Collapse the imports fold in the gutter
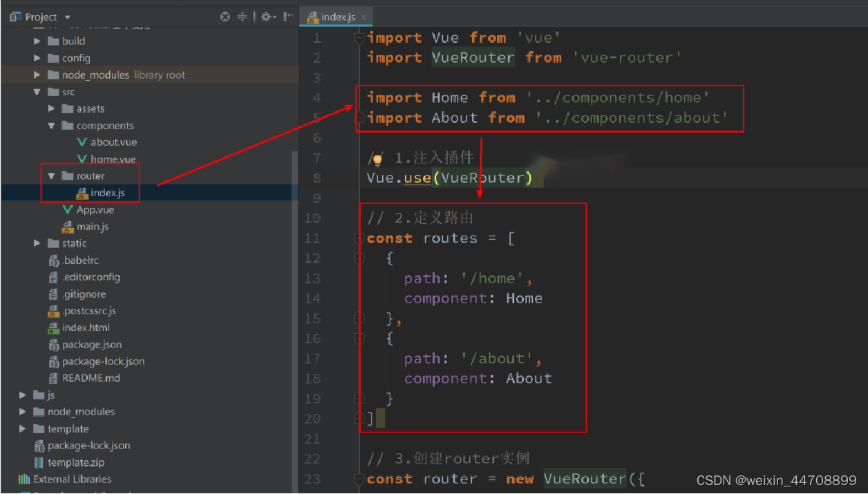 point(359,37)
